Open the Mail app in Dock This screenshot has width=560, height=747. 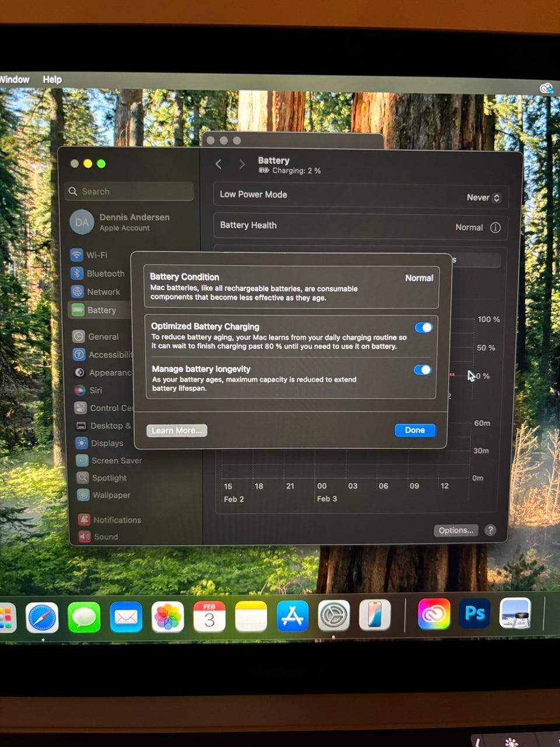click(x=126, y=617)
